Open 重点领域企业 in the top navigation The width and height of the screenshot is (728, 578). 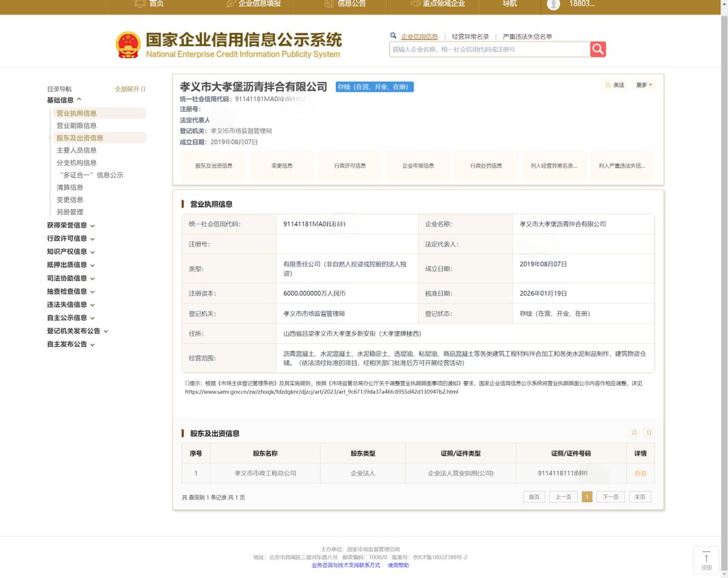(x=437, y=4)
